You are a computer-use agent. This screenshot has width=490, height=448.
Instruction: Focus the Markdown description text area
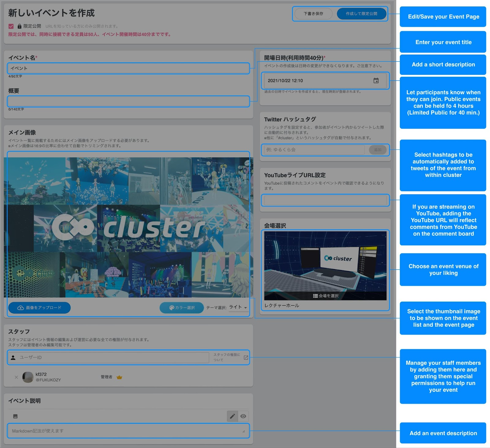(x=128, y=431)
